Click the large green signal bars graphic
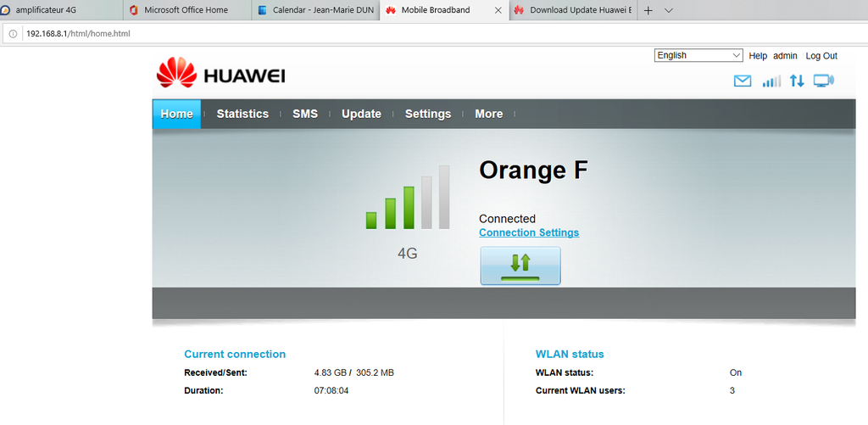 (408, 198)
